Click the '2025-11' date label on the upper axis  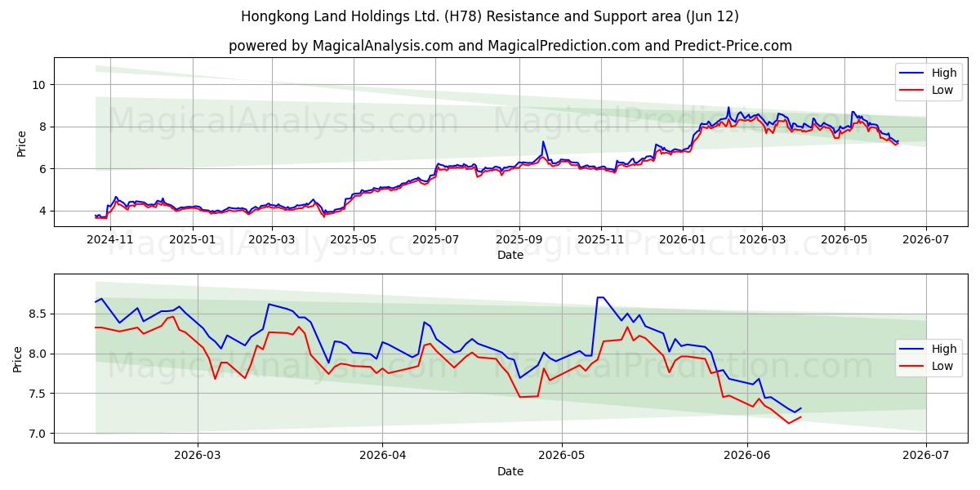[x=600, y=239]
